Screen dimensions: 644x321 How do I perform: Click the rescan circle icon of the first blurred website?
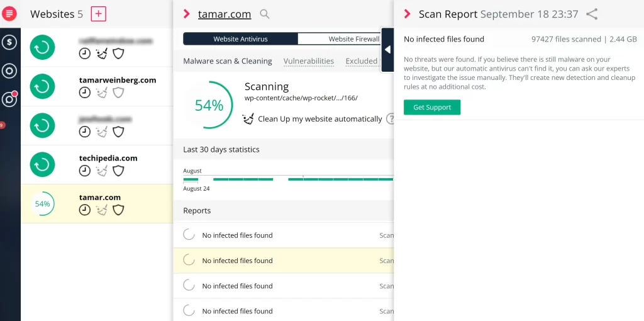coord(42,47)
